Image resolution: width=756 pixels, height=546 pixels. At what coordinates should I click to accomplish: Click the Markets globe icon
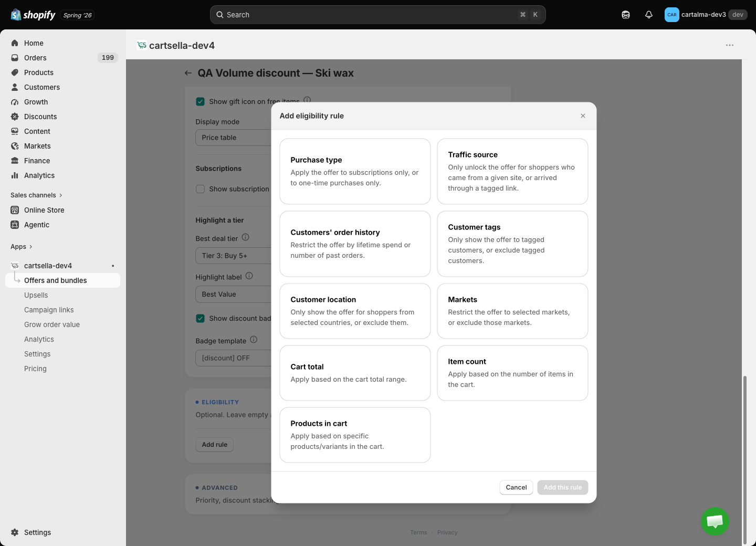[x=15, y=146]
